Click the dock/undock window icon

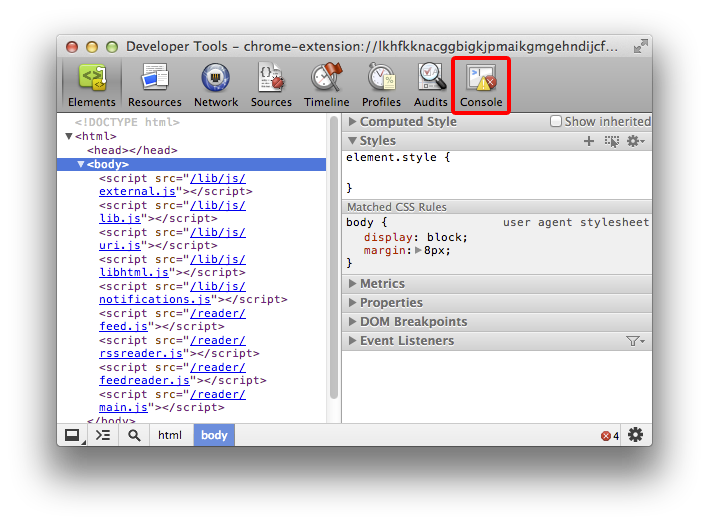tap(72, 435)
